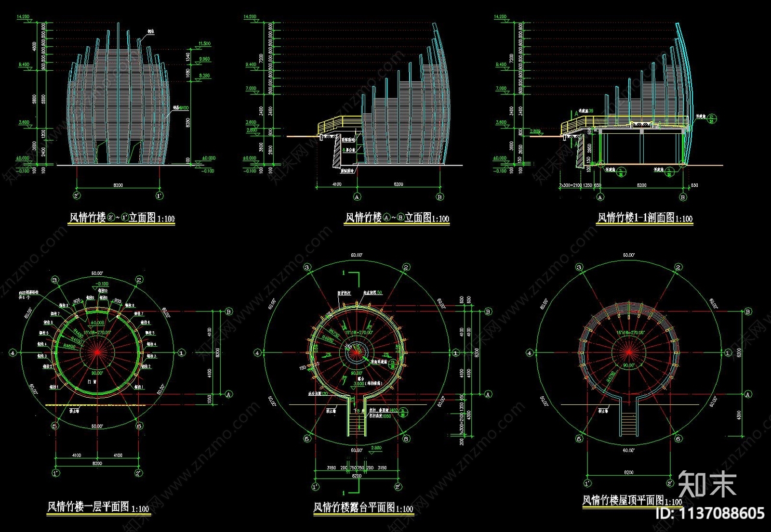Click the 风情竹楼一层平面图 1:100 drawing title
Screen dimensions: 771x532
pos(98,507)
